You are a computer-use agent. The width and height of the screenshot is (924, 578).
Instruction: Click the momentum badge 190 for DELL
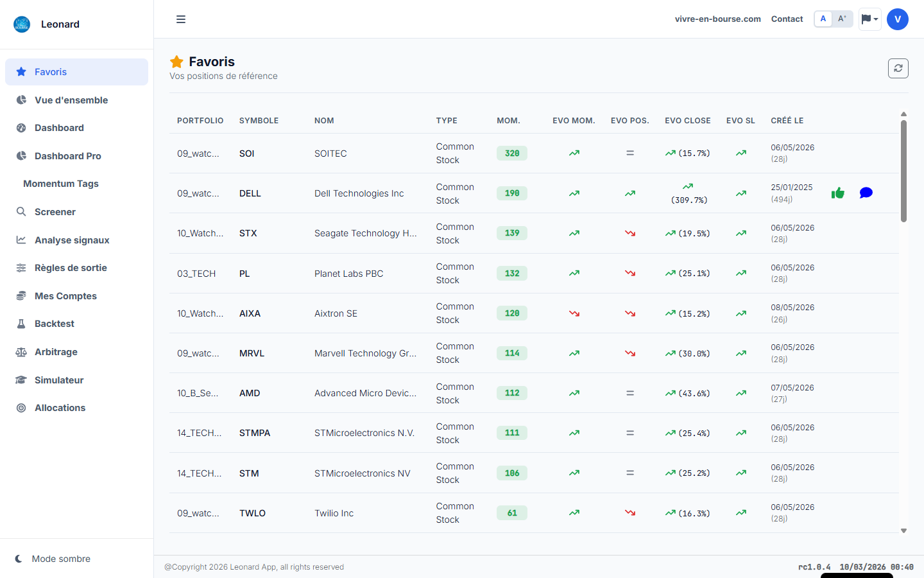[512, 193]
